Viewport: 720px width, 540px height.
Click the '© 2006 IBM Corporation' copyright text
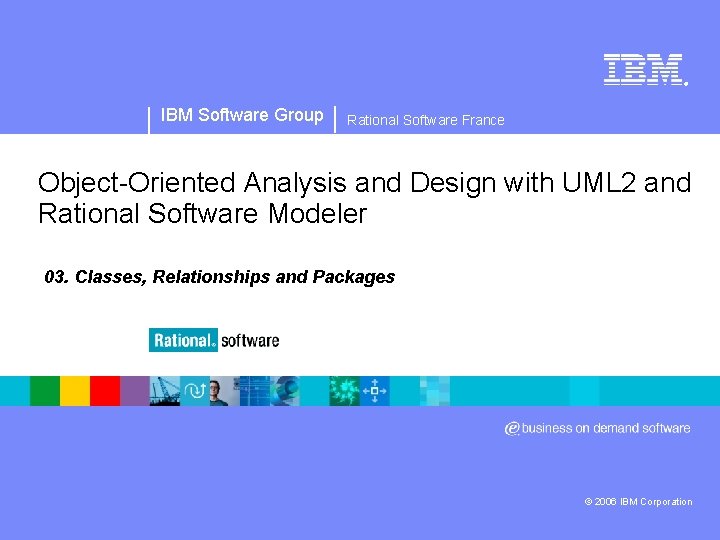[x=638, y=502]
